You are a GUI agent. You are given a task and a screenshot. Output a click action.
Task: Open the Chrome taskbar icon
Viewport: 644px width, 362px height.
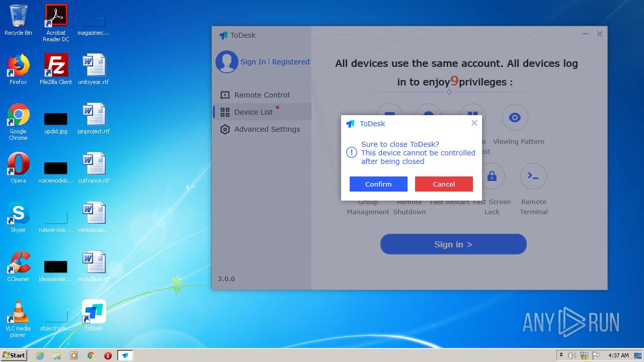[x=91, y=355]
